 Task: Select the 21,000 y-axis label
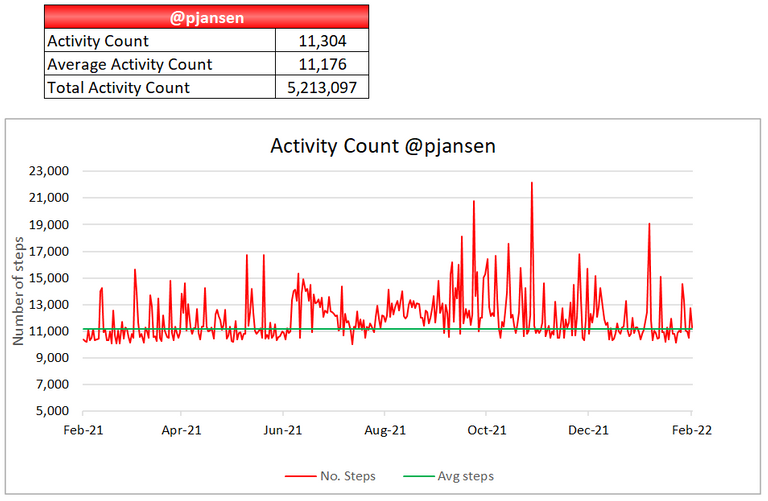coord(49,198)
